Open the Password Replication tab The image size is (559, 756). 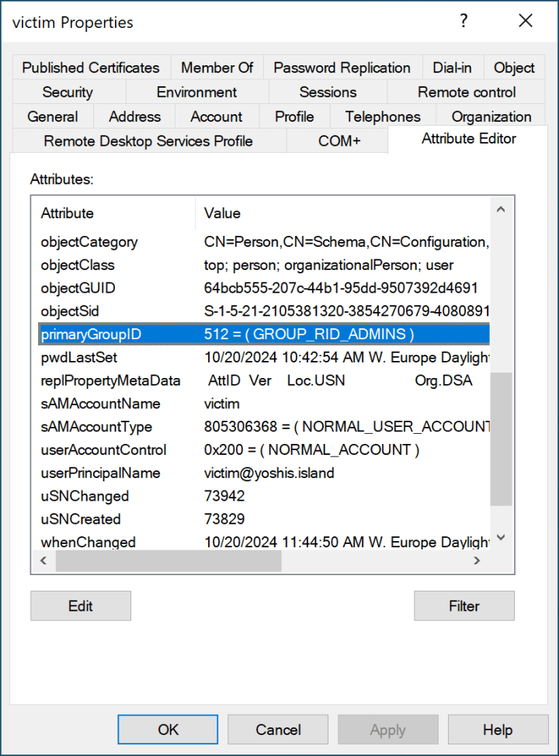342,68
